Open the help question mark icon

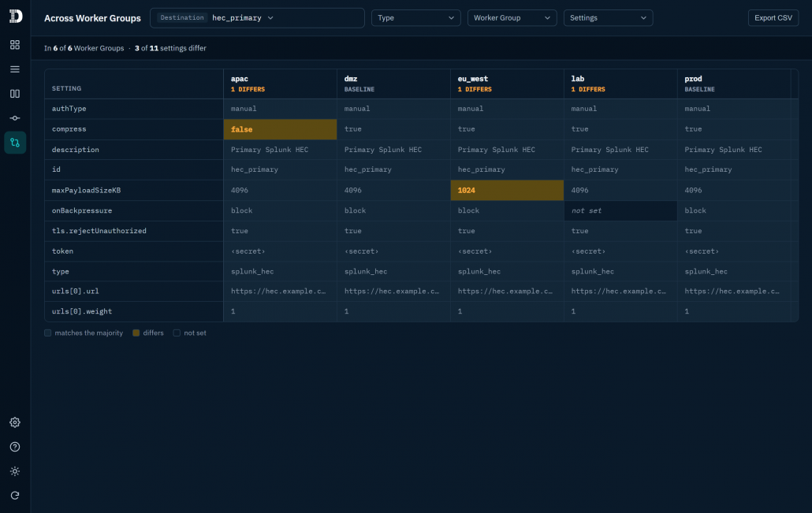click(15, 447)
